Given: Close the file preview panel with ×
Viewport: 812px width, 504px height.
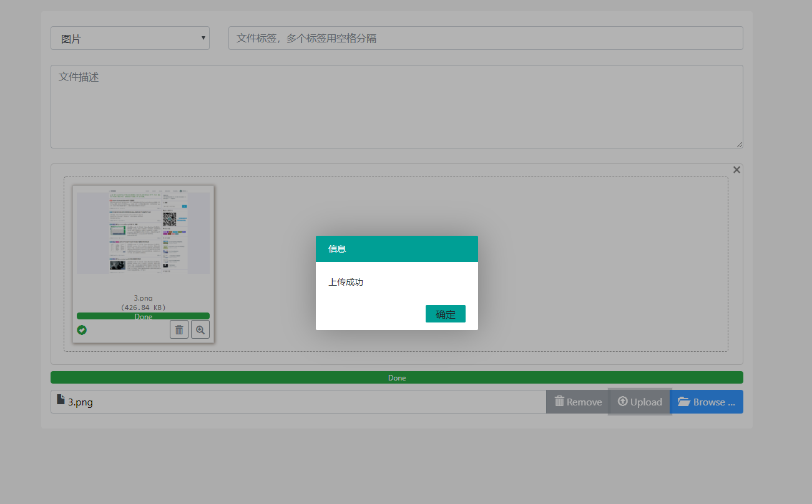Looking at the screenshot, I should click(736, 170).
